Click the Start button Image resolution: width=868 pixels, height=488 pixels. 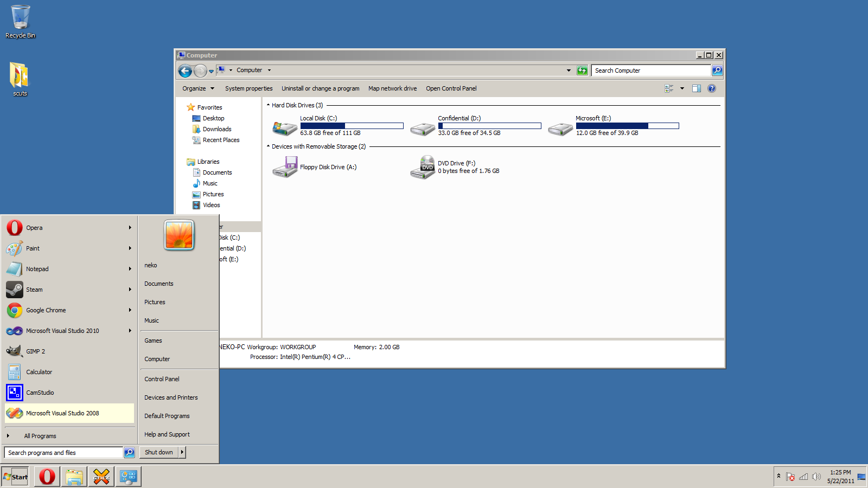coord(15,477)
